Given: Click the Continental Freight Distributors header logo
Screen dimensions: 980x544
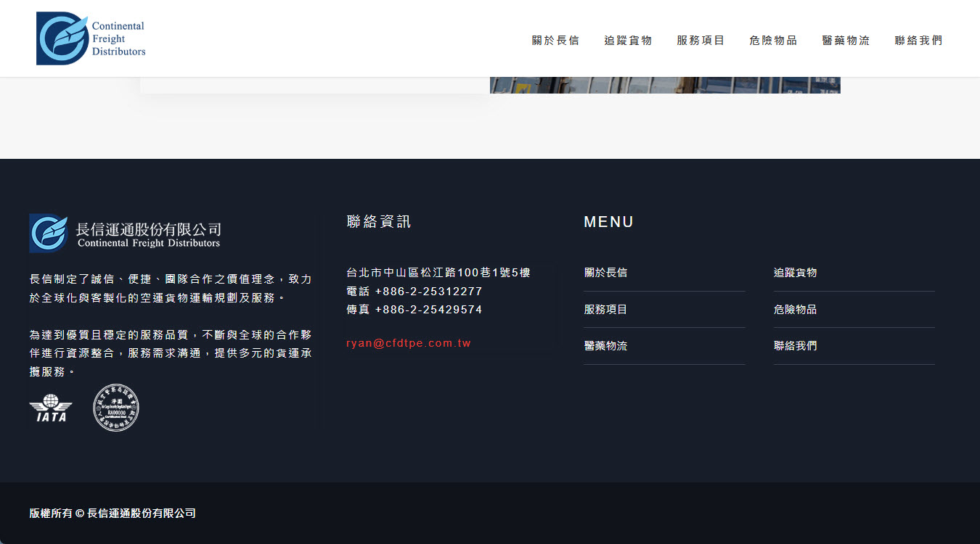Looking at the screenshot, I should [91, 38].
